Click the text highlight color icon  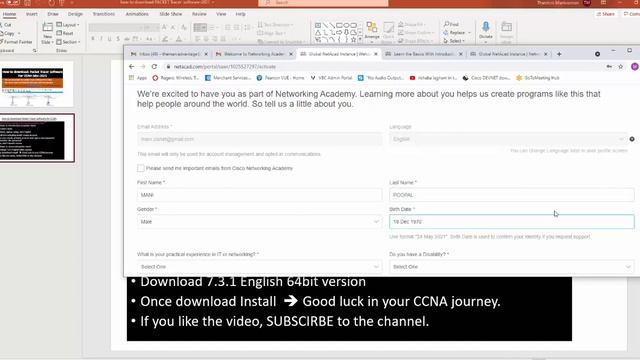click(x=165, y=39)
